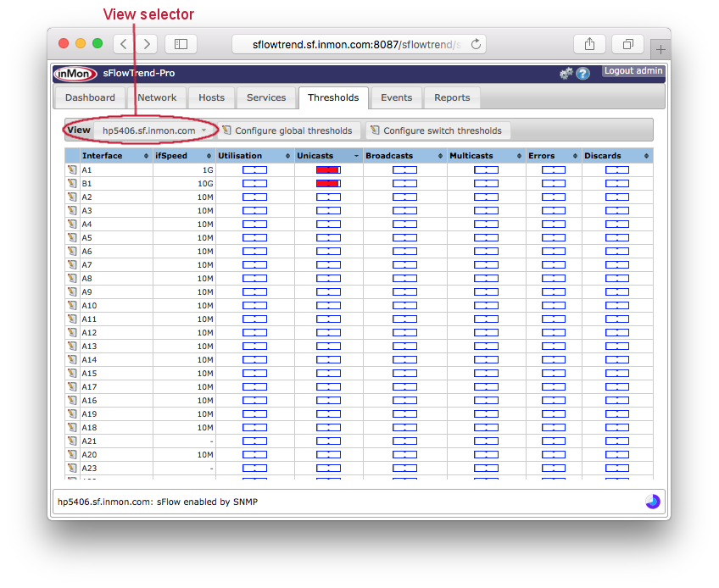Toggle the Safari sidebar button

181,44
